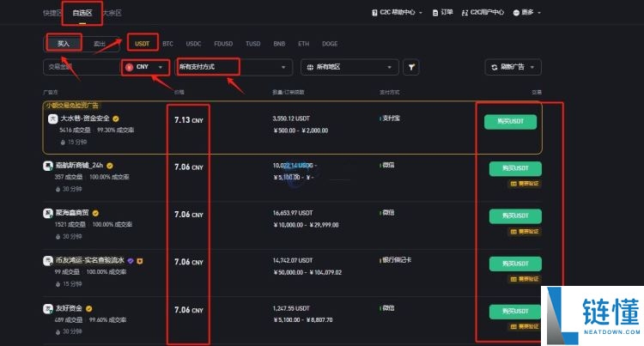Click the C2C 帮助中心 help icon
Screen dimensions: 644x346
coord(374,13)
